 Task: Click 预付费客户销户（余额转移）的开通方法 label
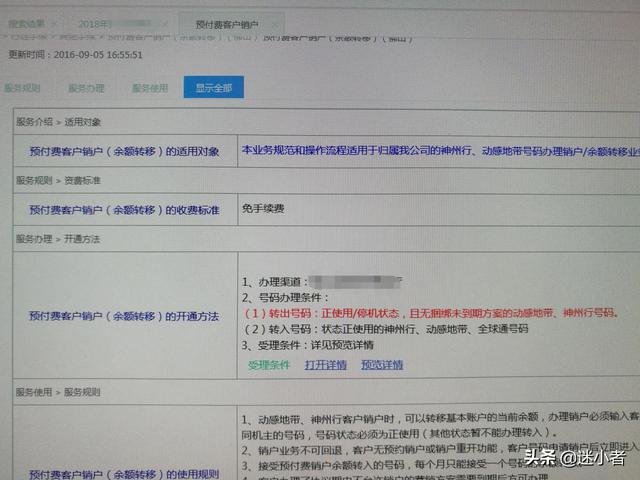click(x=124, y=316)
